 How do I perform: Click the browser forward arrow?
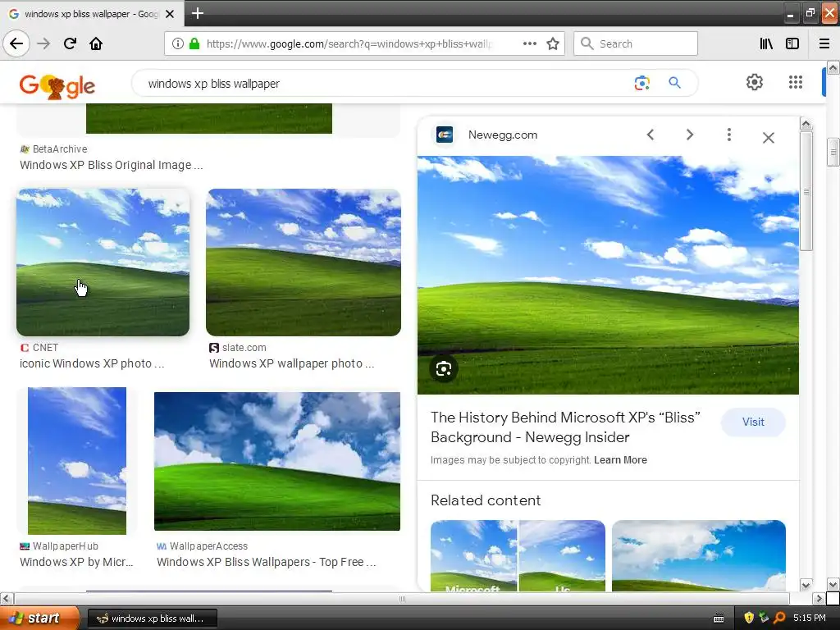(x=43, y=43)
